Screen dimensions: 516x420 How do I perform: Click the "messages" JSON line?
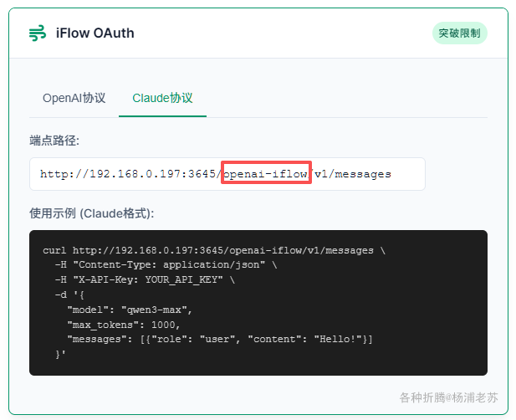coord(220,340)
